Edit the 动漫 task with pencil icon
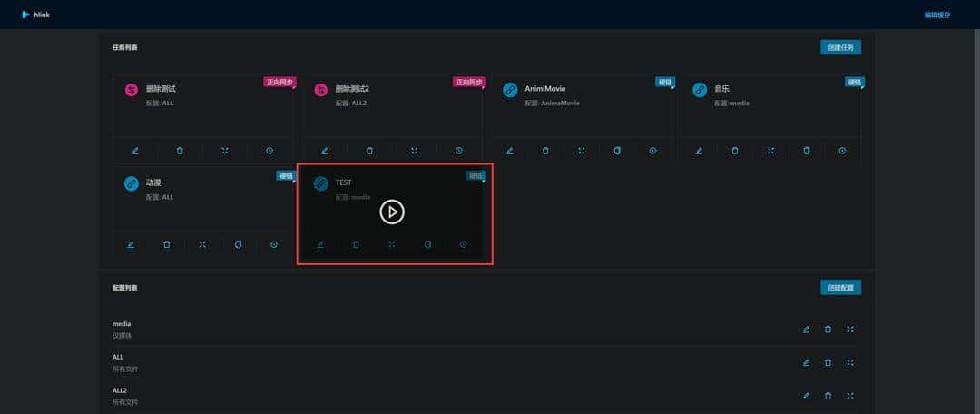Image resolution: width=980 pixels, height=414 pixels. tap(131, 244)
